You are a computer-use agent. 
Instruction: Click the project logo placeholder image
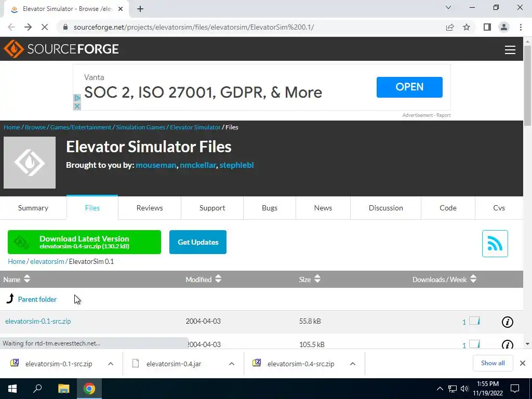(30, 163)
